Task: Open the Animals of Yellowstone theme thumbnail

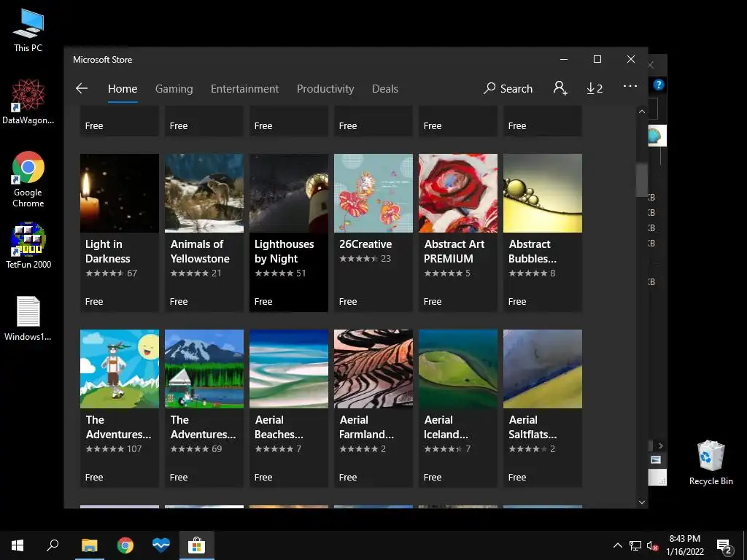Action: 204,192
